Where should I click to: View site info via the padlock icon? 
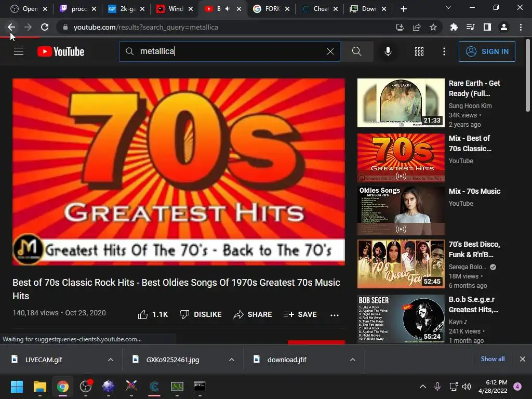coord(65,27)
